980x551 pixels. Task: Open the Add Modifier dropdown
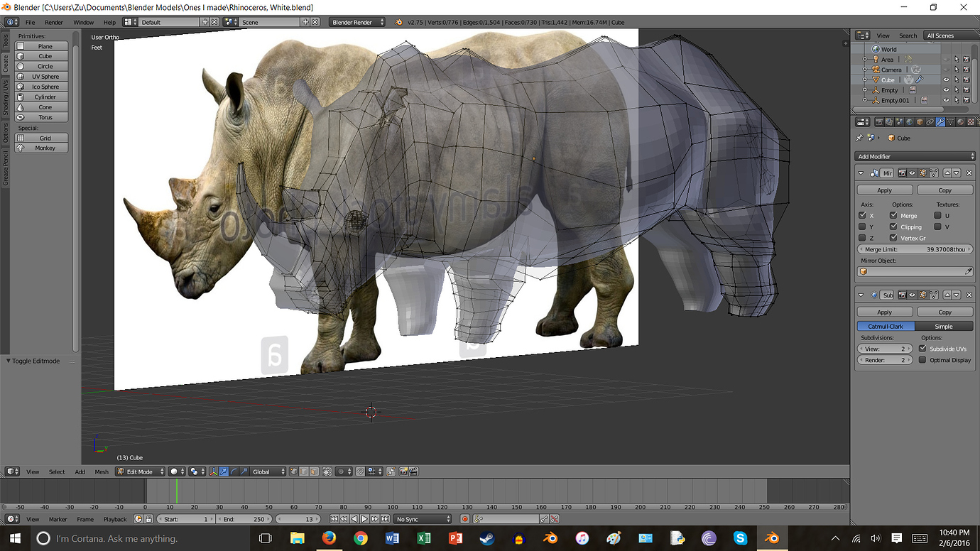915,156
